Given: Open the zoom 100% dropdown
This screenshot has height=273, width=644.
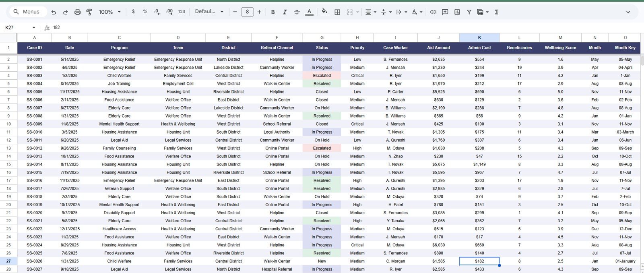Looking at the screenshot, I should pyautogui.click(x=110, y=12).
